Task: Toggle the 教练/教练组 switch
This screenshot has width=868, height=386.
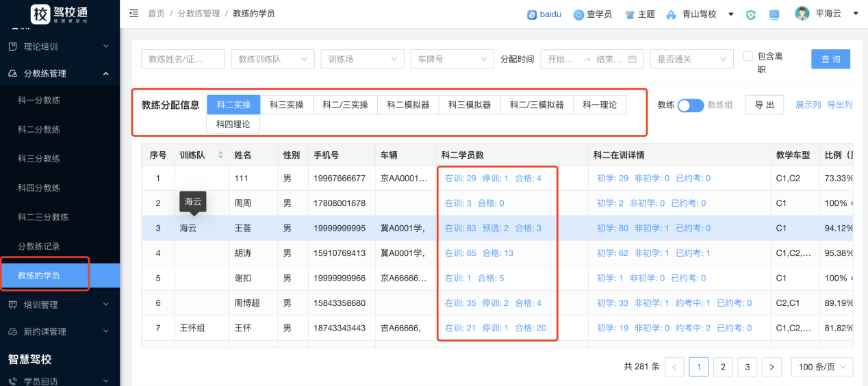Action: [690, 105]
